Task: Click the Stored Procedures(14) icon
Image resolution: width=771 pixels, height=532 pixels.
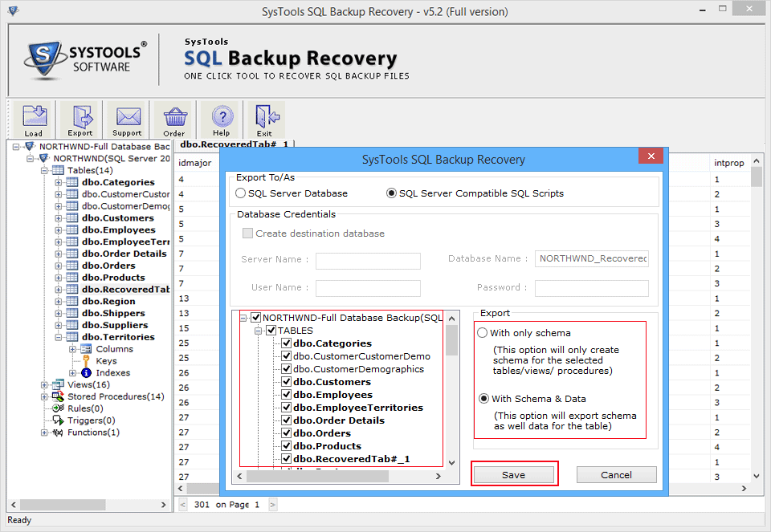Action: 58,396
